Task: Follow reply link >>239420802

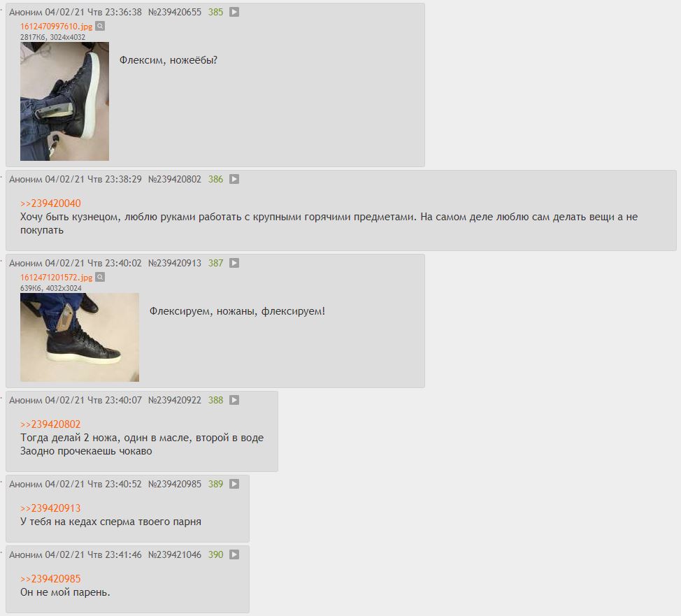Action: pos(50,424)
